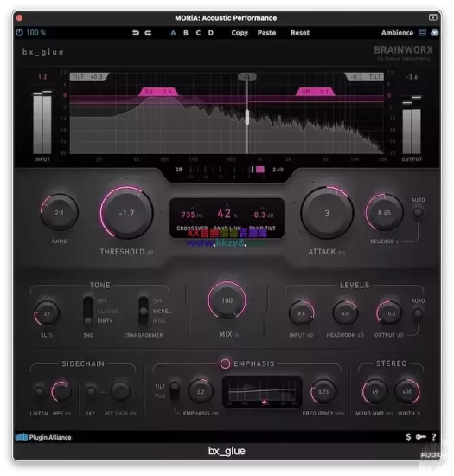Click the down chevron below 735 Hz crossover
This screenshot has height=476, width=454.
192,222
